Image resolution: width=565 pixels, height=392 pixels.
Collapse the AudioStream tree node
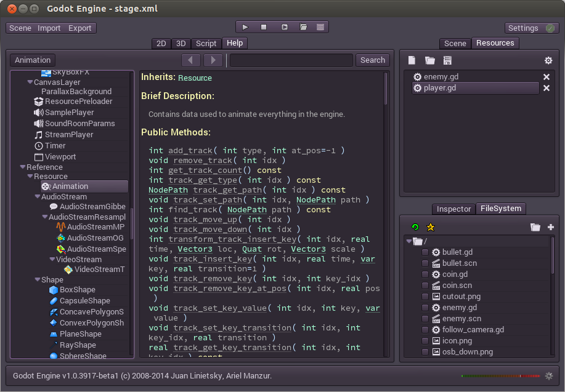(x=38, y=196)
